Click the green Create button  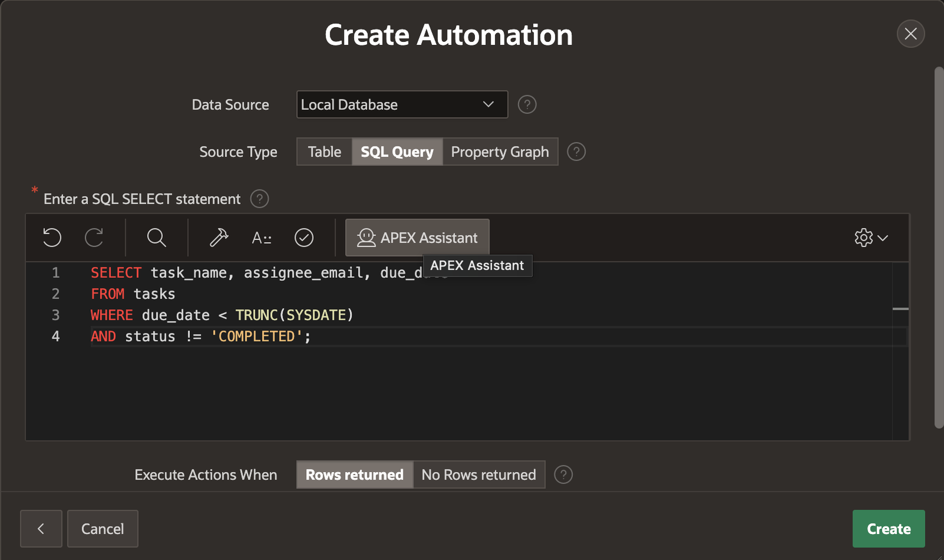(x=889, y=529)
